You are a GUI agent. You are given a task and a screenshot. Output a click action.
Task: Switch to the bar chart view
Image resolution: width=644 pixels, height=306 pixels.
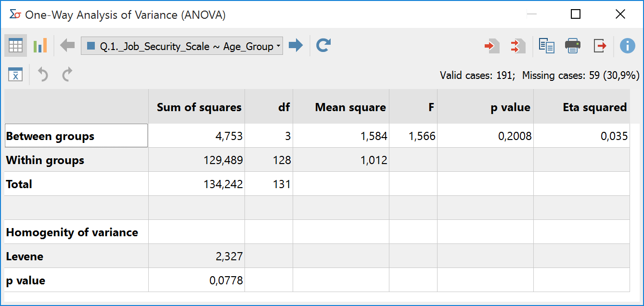tap(40, 46)
